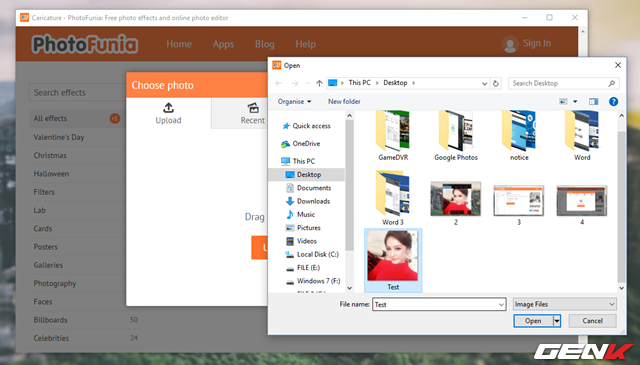Click the Sign In link
The height and width of the screenshot is (365, 640).
click(x=537, y=43)
